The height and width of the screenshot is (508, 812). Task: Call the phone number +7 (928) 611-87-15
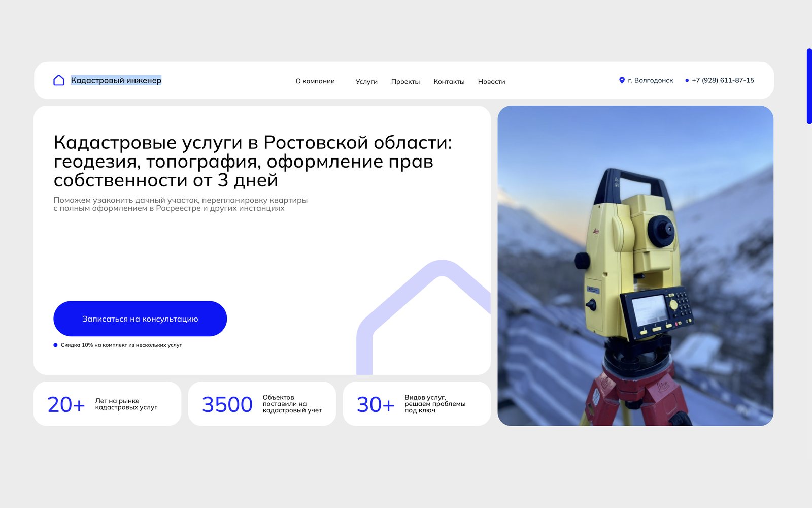pyautogui.click(x=723, y=80)
